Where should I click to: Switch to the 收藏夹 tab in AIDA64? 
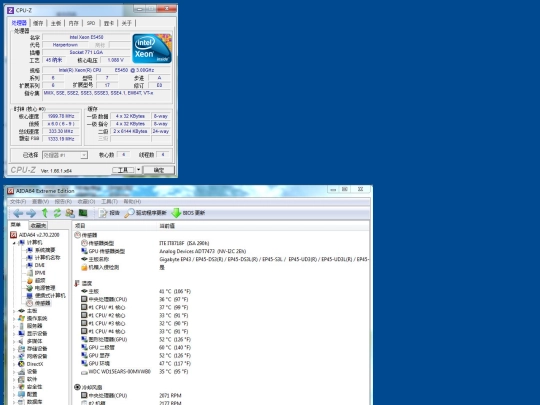38,226
